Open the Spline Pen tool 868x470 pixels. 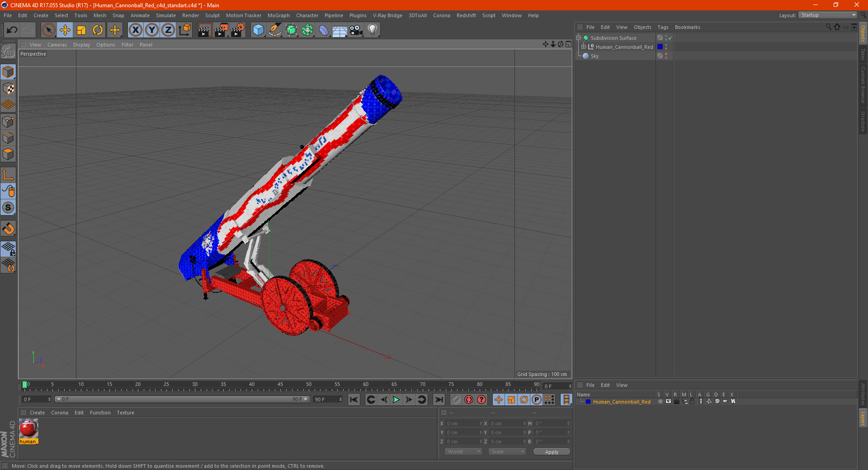coord(275,30)
